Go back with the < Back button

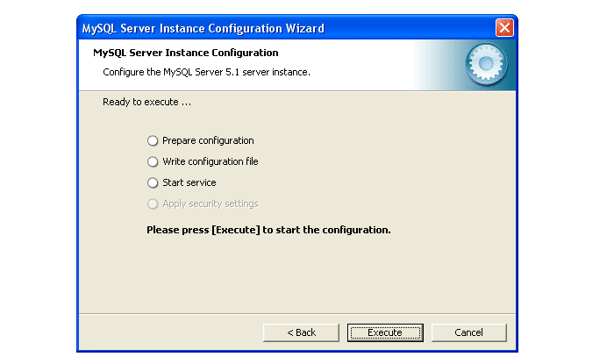pos(301,332)
